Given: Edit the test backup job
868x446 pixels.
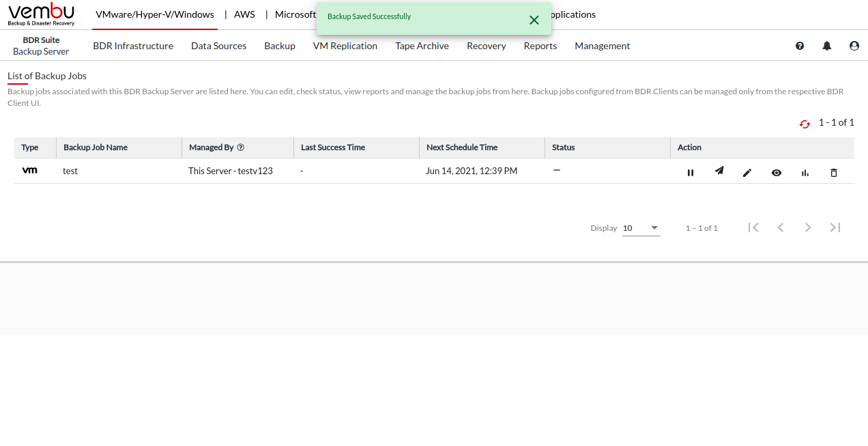Looking at the screenshot, I should (x=747, y=173).
